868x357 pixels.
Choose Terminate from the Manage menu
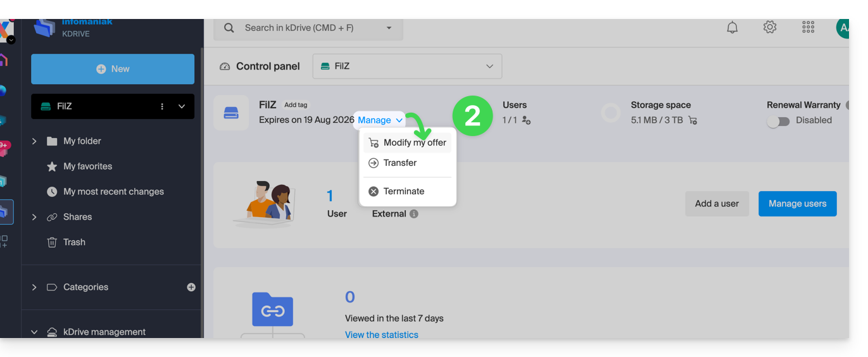(403, 191)
